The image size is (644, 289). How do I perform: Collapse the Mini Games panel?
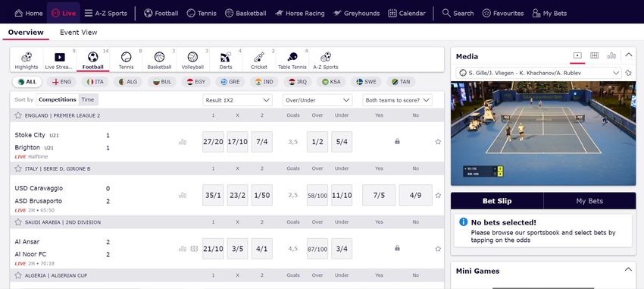[628, 270]
